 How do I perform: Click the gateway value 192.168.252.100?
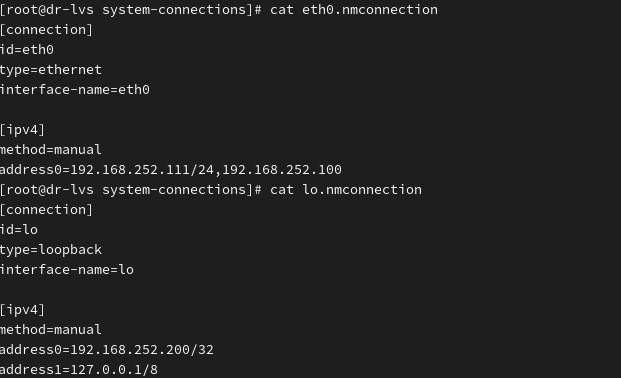pyautogui.click(x=282, y=170)
